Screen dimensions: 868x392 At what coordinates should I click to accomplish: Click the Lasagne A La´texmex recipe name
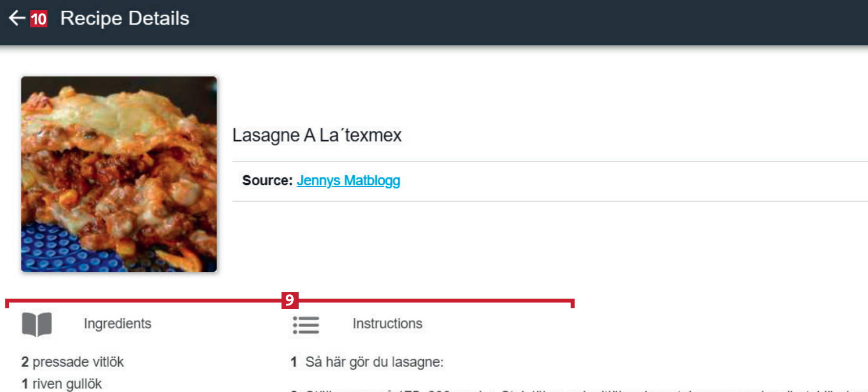click(x=317, y=135)
